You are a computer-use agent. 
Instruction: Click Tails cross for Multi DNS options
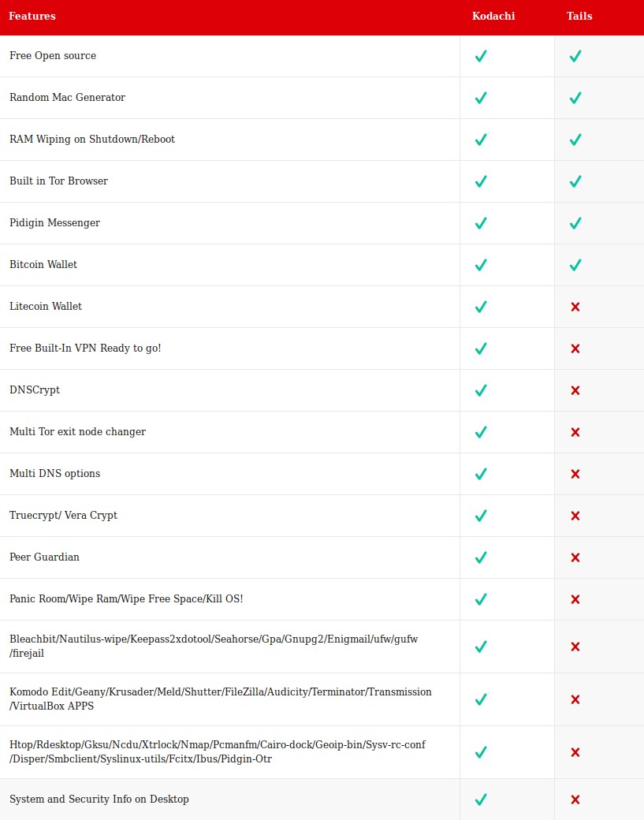click(575, 474)
